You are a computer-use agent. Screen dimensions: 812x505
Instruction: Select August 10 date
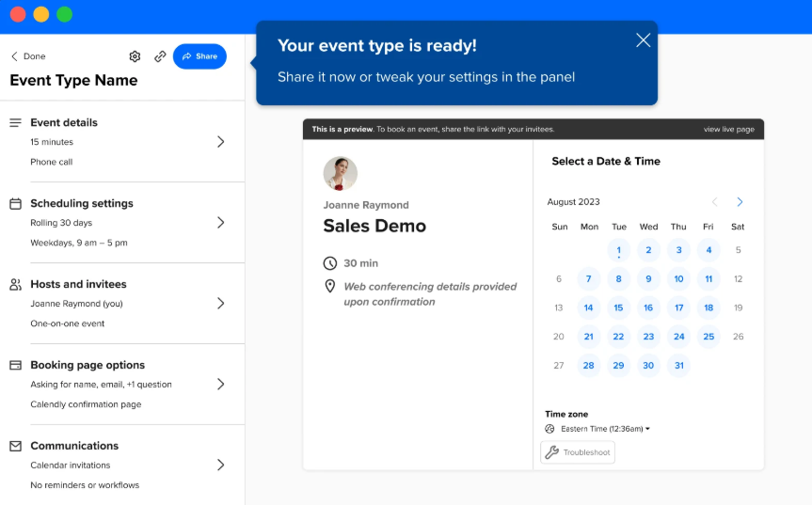[x=678, y=279]
